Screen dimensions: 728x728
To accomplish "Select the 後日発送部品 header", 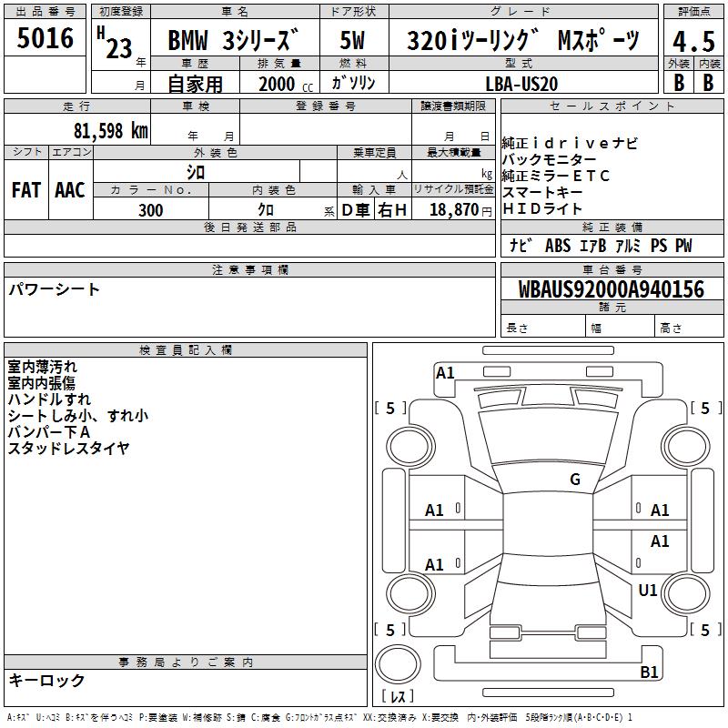I will (x=249, y=227).
